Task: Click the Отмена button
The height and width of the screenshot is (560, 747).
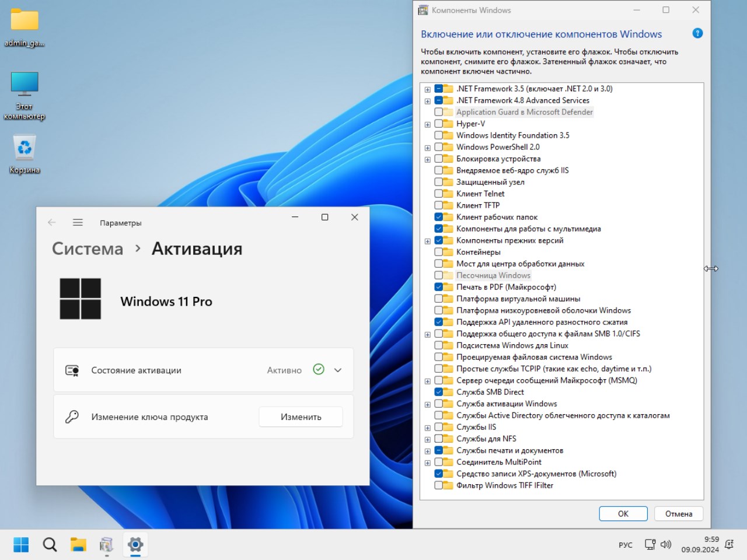Action: click(x=679, y=513)
